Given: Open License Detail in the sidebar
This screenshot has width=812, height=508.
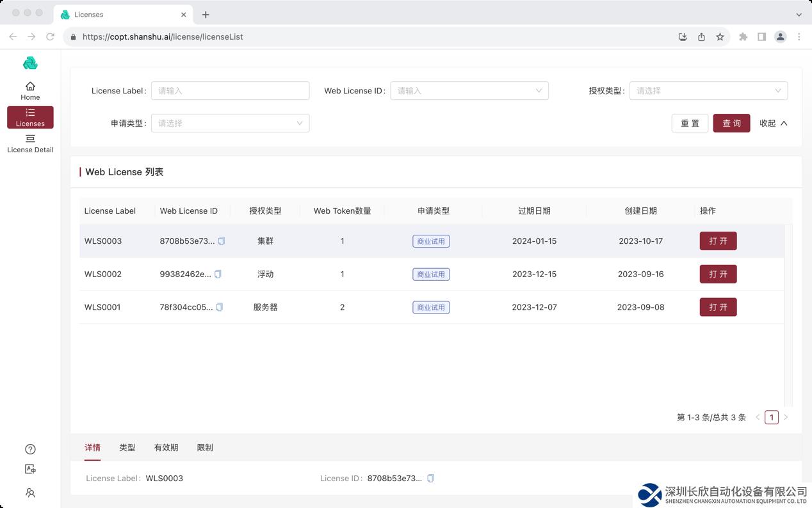Looking at the screenshot, I should (x=30, y=143).
